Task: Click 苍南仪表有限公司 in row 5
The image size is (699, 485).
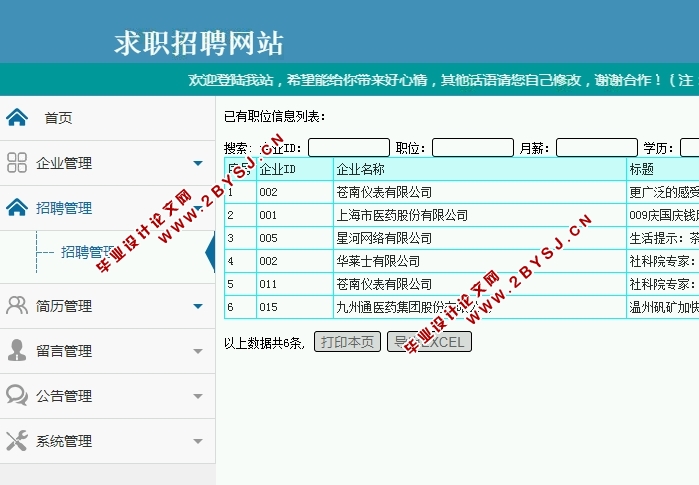Action: [384, 284]
